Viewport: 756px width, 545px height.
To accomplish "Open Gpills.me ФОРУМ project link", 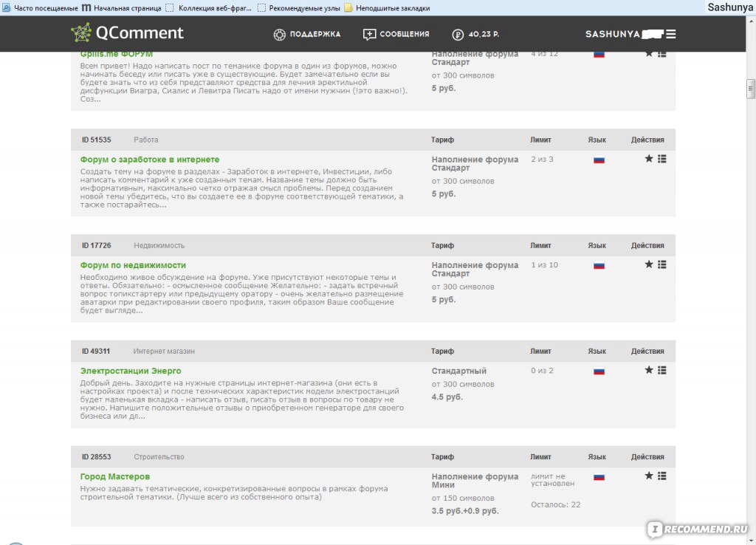I will [116, 54].
